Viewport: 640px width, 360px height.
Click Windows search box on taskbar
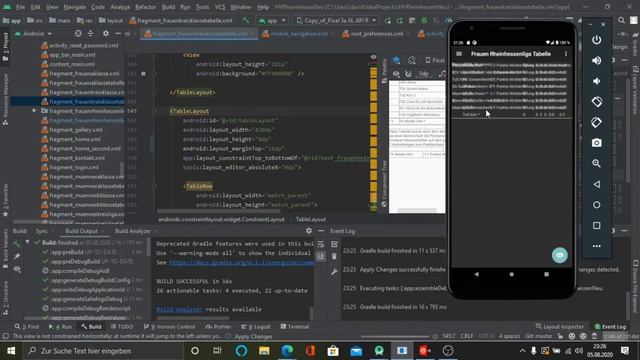[102, 351]
